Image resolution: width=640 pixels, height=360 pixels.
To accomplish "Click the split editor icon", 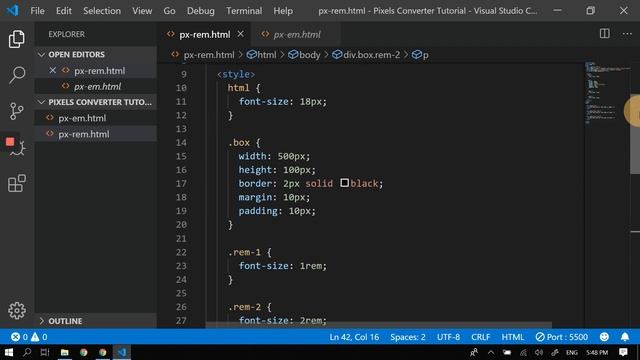I will [604, 34].
